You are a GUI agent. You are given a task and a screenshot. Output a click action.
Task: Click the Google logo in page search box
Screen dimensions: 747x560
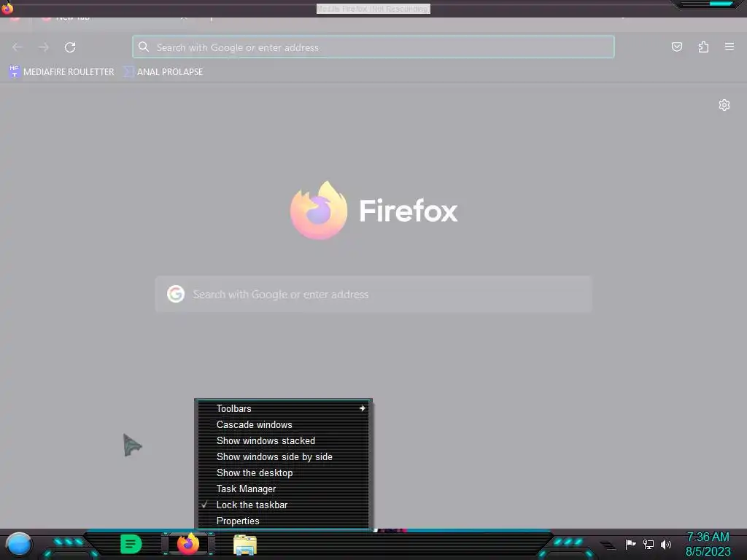176,295
